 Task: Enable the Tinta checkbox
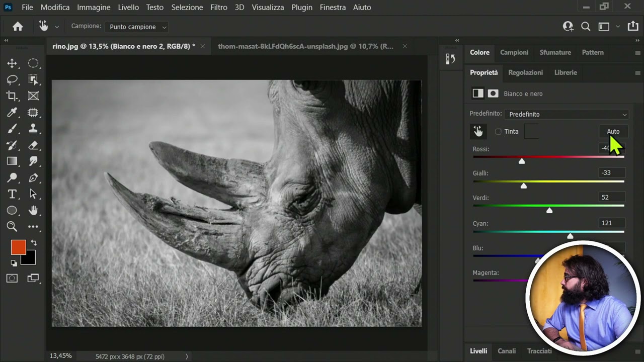[x=498, y=132]
